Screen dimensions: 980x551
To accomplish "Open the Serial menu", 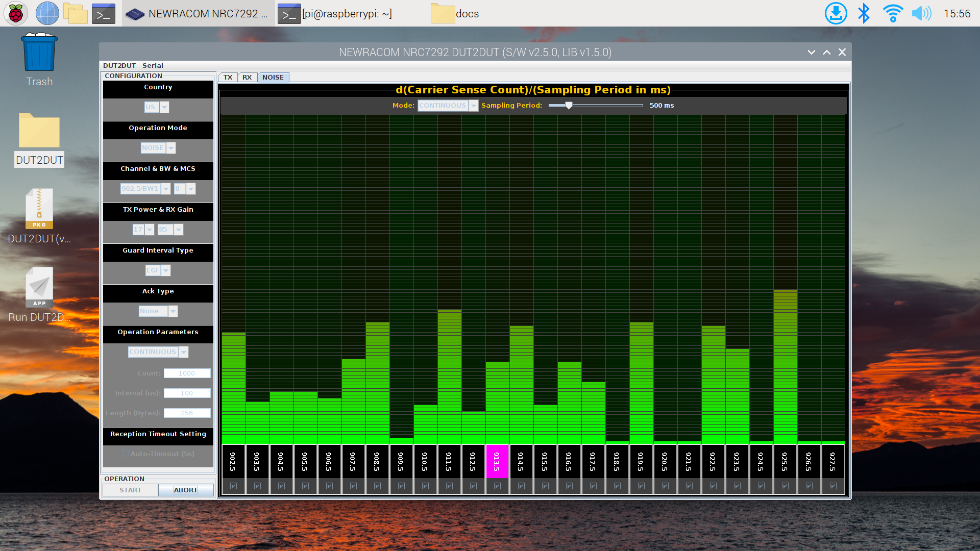I will tap(153, 65).
